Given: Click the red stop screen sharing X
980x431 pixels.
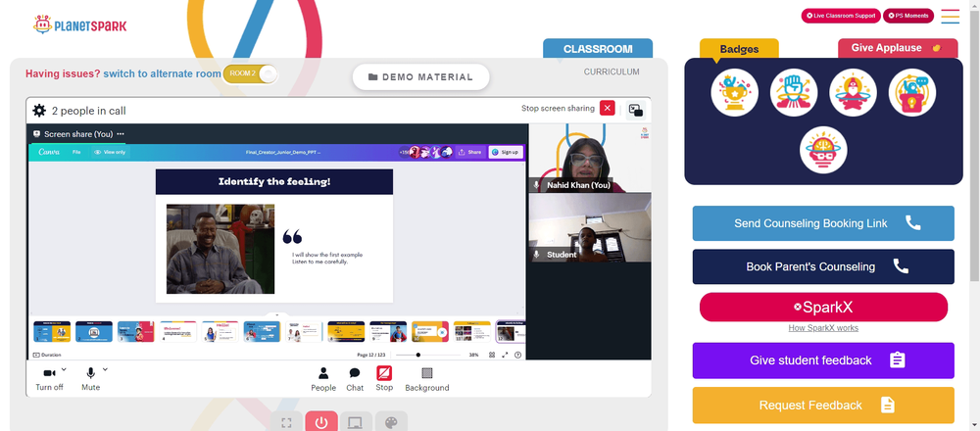Looking at the screenshot, I should pyautogui.click(x=607, y=108).
